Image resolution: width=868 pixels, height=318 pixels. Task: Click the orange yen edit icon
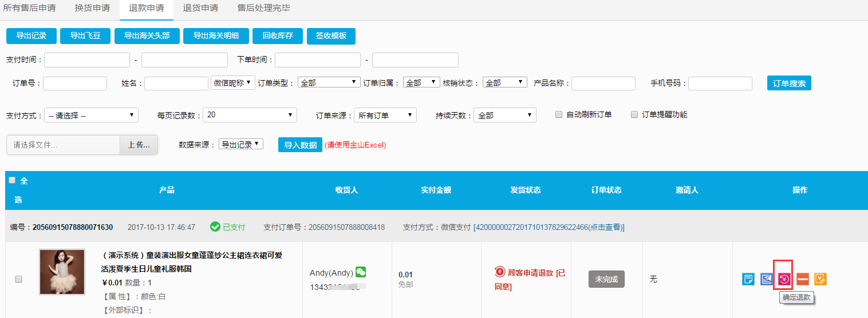pos(820,279)
